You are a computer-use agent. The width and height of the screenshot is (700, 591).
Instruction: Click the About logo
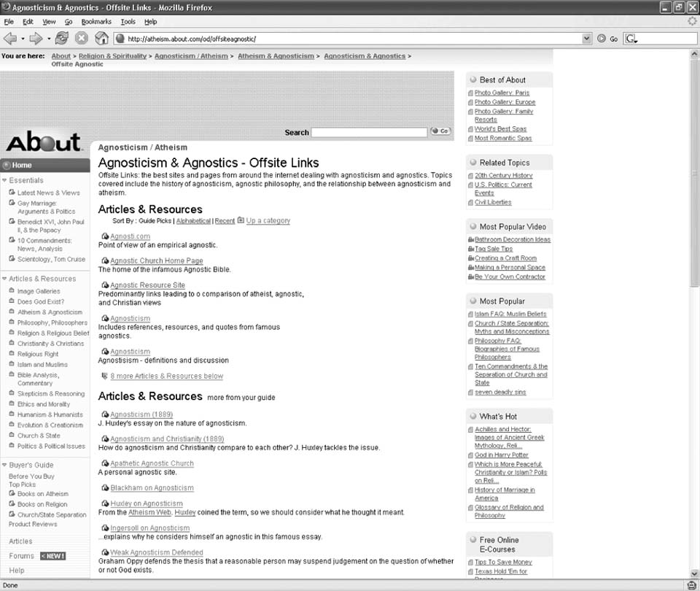[43, 142]
